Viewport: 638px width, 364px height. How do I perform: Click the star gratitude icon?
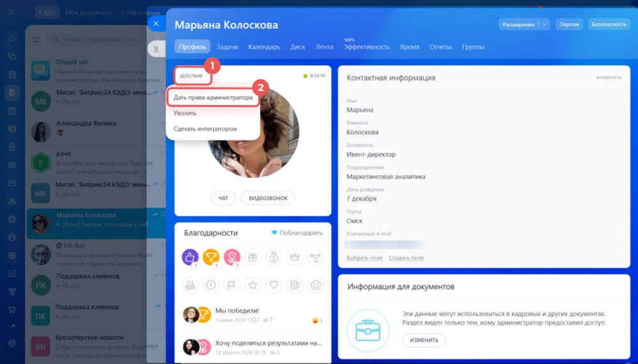click(x=253, y=285)
